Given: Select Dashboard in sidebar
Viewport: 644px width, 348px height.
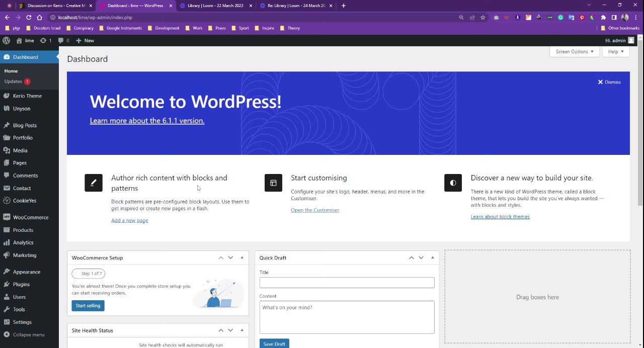Looking at the screenshot, I should 29,57.
